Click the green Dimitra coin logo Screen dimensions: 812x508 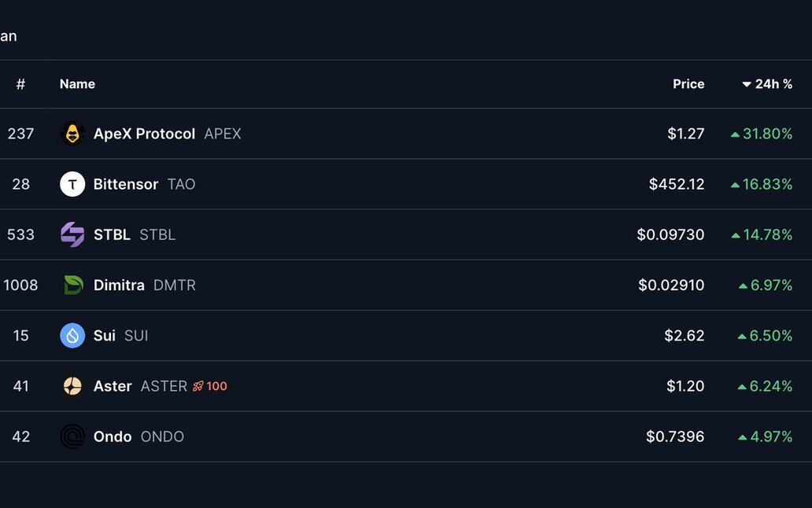pos(72,285)
